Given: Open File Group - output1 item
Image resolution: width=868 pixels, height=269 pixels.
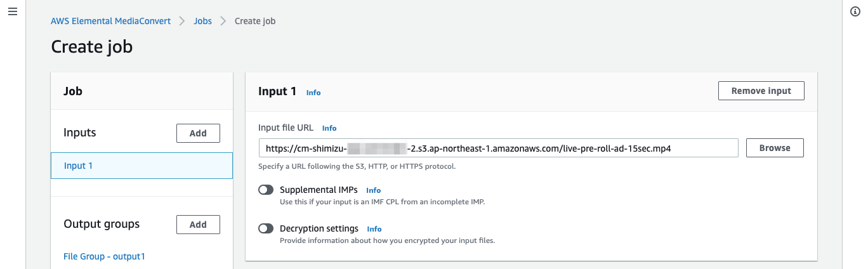Looking at the screenshot, I should [104, 256].
